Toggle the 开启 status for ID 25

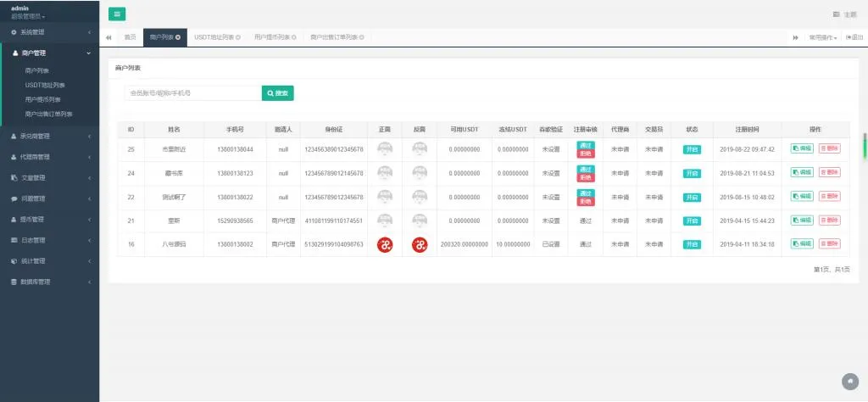[692, 149]
